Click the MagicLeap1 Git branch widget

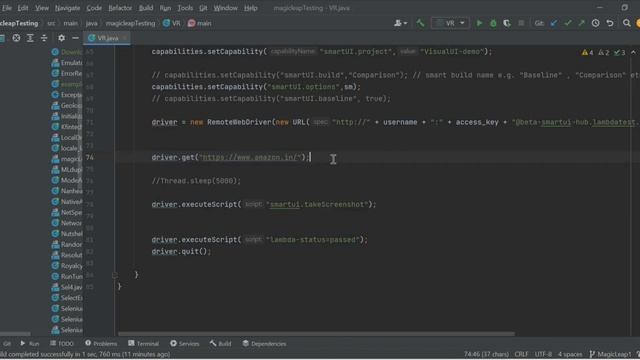[610, 354]
